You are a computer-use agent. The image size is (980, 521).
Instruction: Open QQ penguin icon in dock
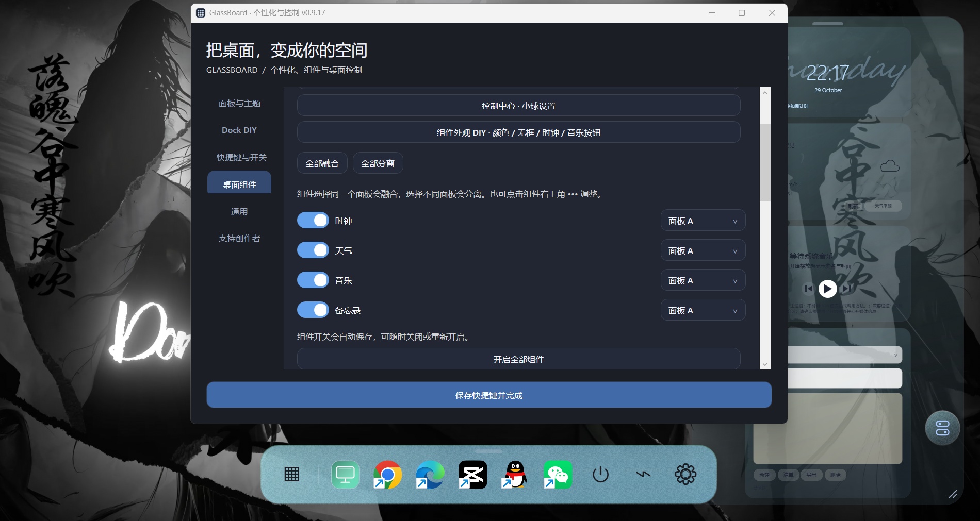click(515, 474)
